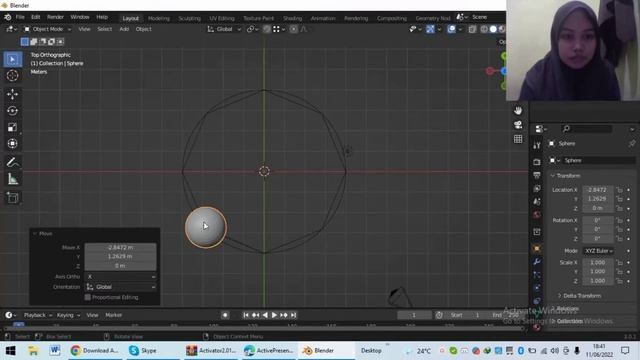Image resolution: width=640 pixels, height=360 pixels.
Task: Open the pivot point dropdown
Action: 253,29
